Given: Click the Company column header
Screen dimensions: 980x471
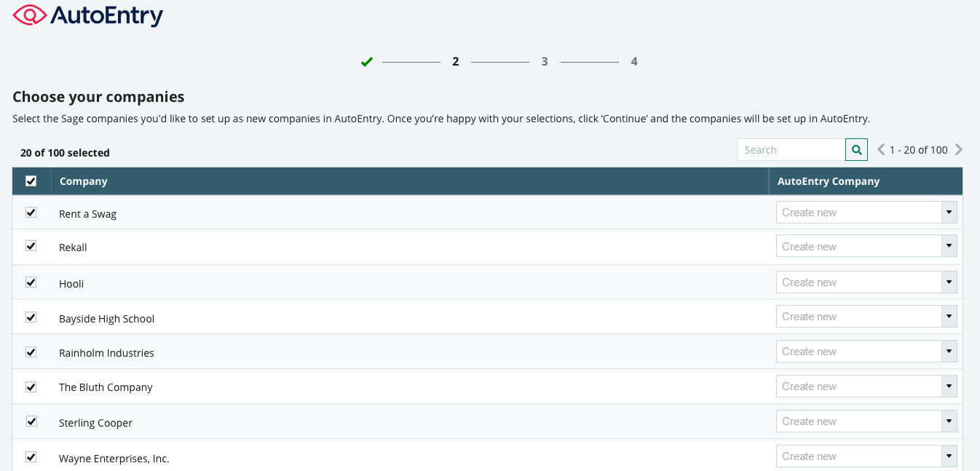Looking at the screenshot, I should pyautogui.click(x=84, y=181).
